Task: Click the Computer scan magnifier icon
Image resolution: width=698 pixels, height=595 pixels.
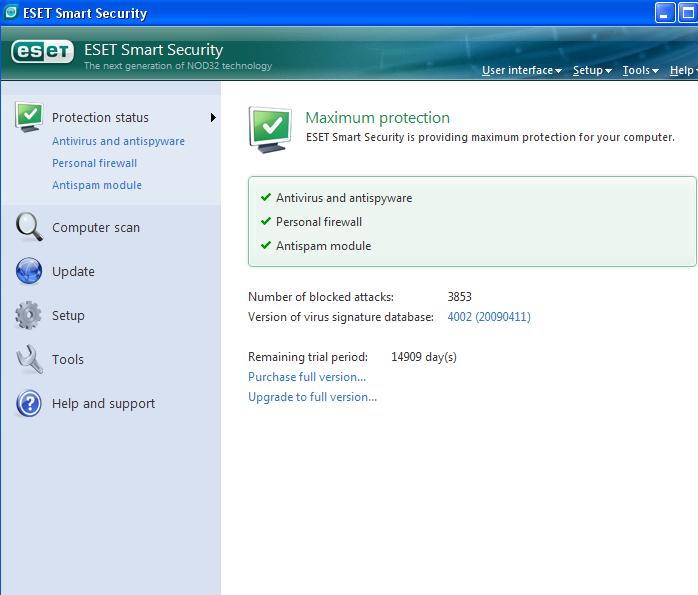Action: tap(29, 227)
